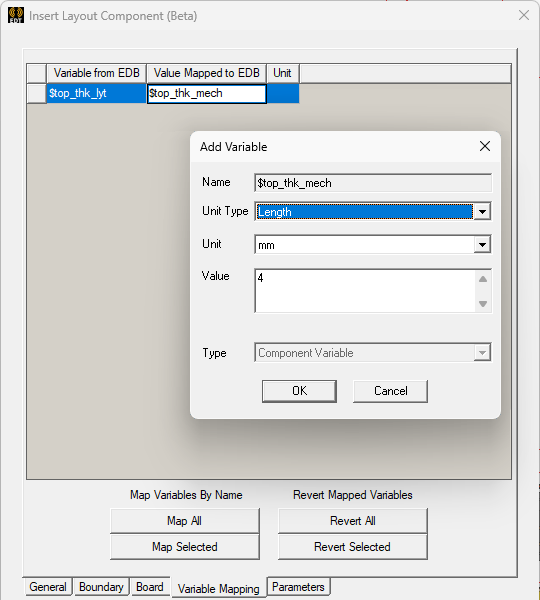The width and height of the screenshot is (540, 600).
Task: Close the Insert Layout Component window
Action: pyautogui.click(x=524, y=15)
